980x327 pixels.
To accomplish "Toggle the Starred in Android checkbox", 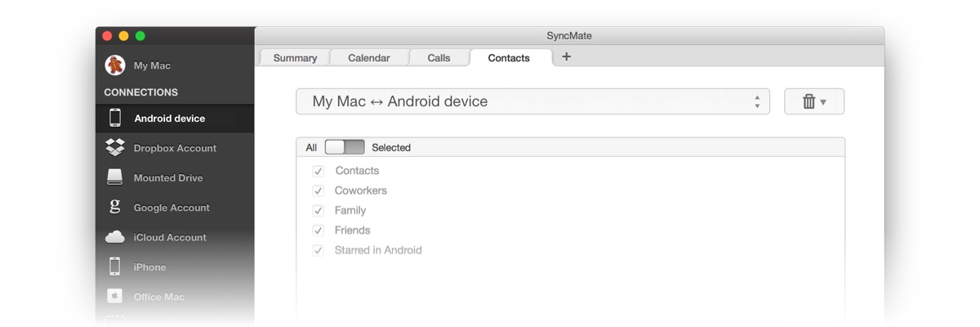I will (318, 250).
